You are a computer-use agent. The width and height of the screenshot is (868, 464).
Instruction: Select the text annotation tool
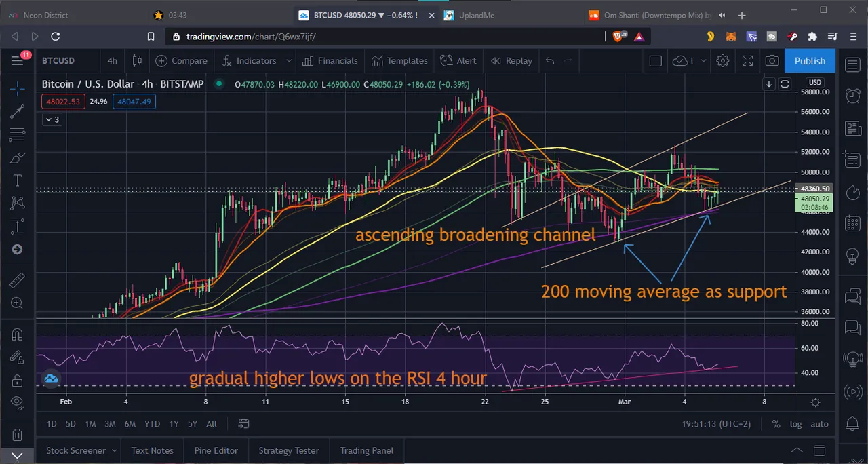tap(18, 180)
